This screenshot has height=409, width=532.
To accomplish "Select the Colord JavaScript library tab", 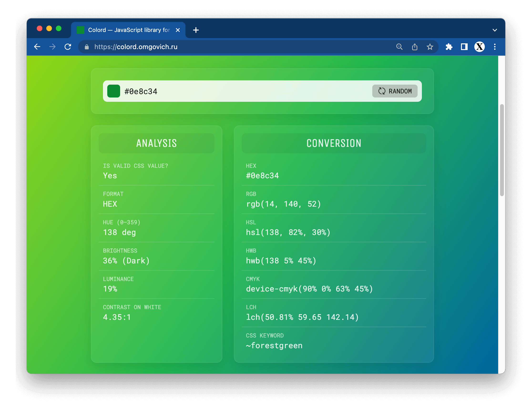I will pyautogui.click(x=128, y=30).
